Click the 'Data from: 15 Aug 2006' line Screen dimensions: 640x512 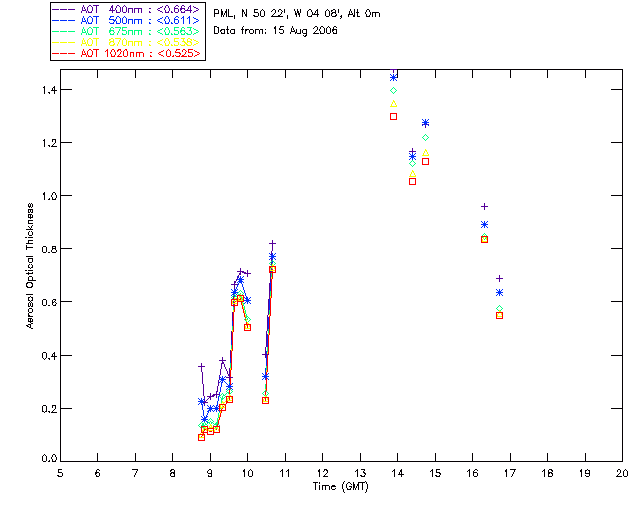point(276,31)
